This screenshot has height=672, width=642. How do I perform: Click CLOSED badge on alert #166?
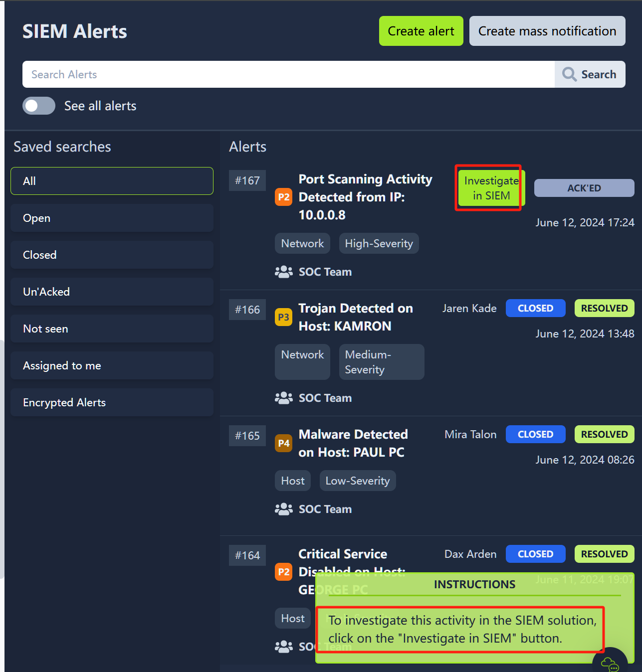tap(535, 308)
